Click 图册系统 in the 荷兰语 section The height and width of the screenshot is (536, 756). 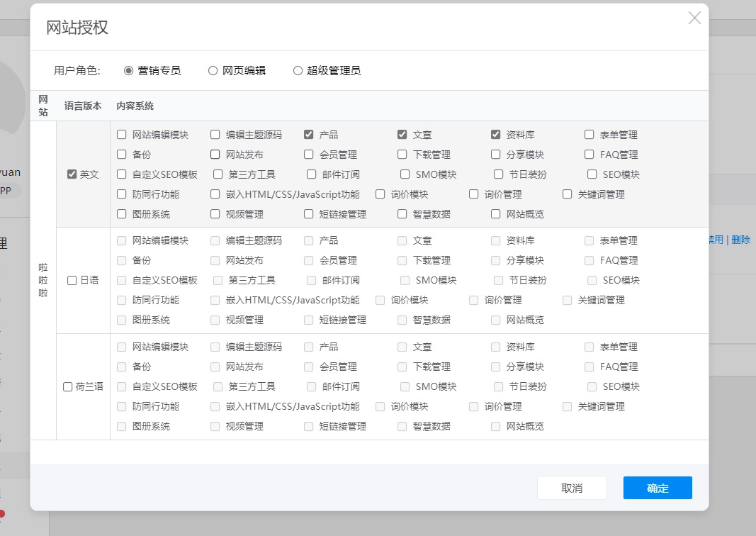coord(121,427)
